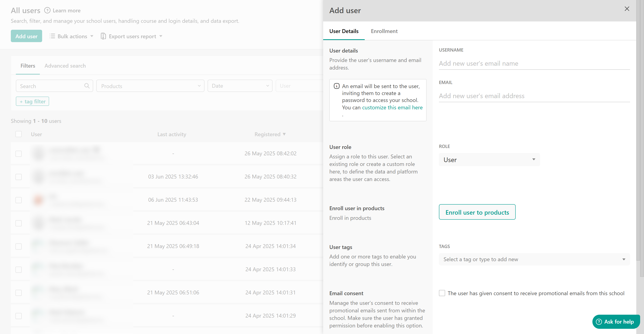
Task: Close the Add user panel
Action: click(x=627, y=9)
